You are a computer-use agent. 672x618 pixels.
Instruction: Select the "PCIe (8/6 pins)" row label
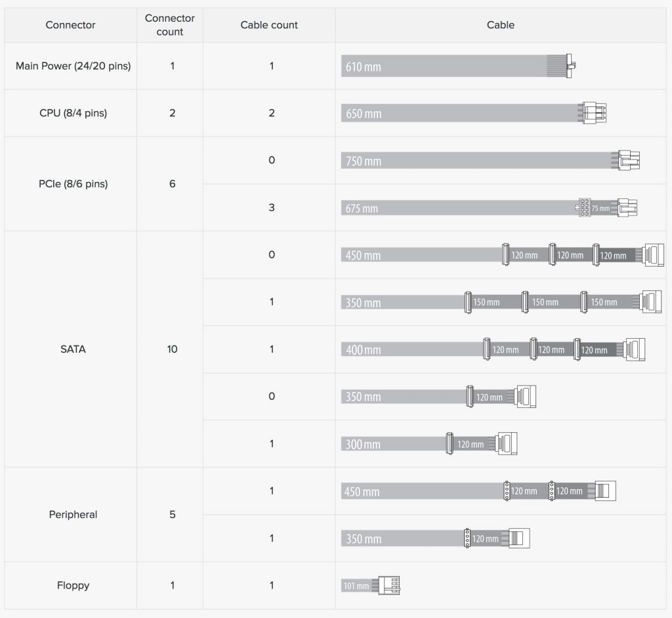73,184
